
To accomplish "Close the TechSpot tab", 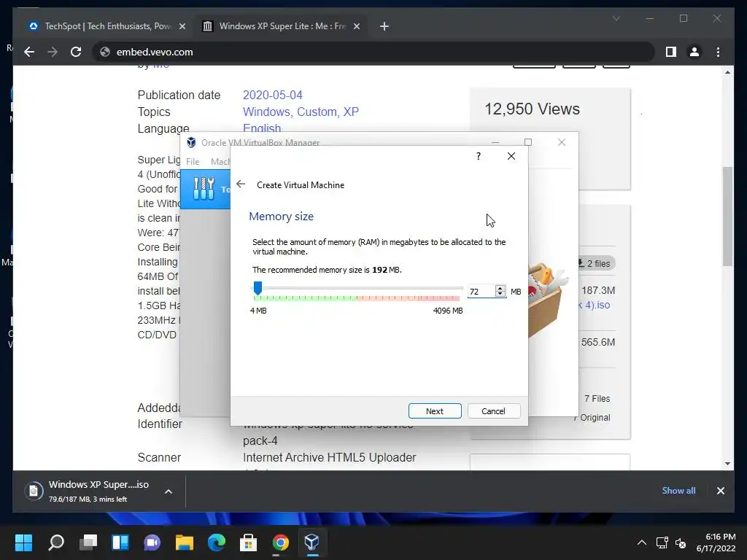I will (x=182, y=27).
